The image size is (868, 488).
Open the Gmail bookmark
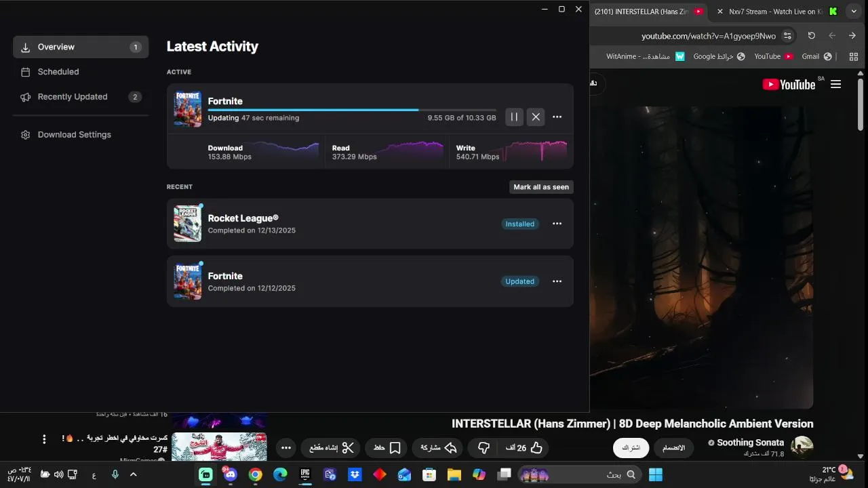pyautogui.click(x=816, y=56)
